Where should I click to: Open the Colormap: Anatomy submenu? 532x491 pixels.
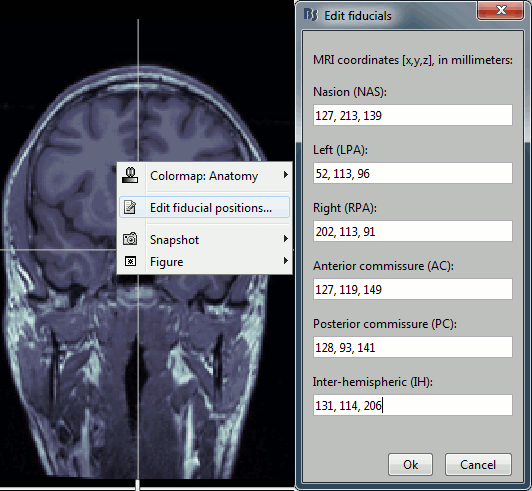pos(205,176)
